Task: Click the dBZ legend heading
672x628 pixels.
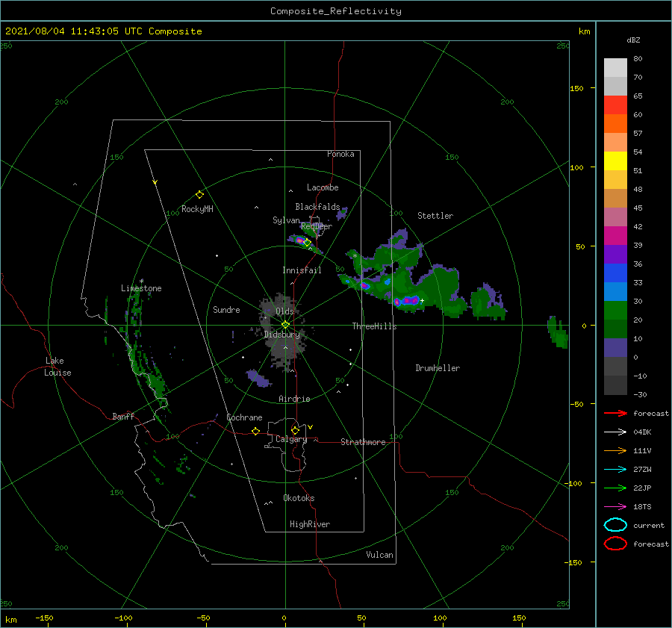Action: click(x=633, y=40)
